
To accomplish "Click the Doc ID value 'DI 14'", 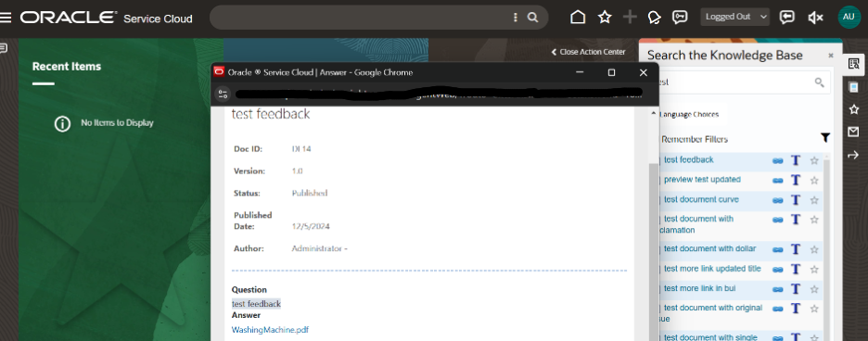I will [301, 149].
